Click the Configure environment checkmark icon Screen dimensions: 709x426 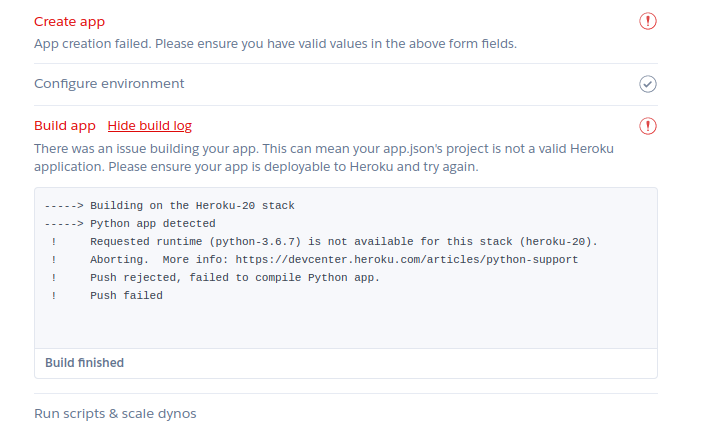tap(648, 84)
